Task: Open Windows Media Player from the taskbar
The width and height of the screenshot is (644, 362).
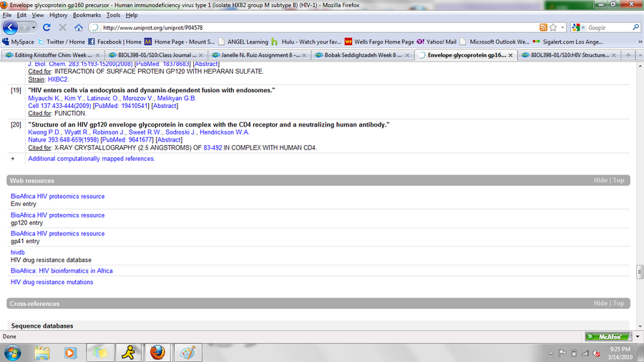Action: pyautogui.click(x=70, y=352)
